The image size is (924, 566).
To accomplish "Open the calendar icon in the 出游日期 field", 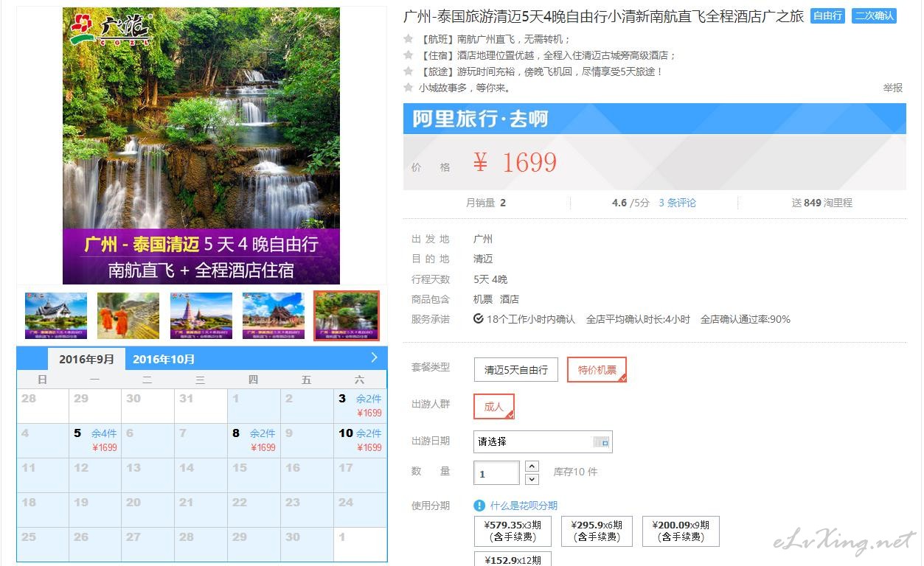I will click(x=601, y=442).
